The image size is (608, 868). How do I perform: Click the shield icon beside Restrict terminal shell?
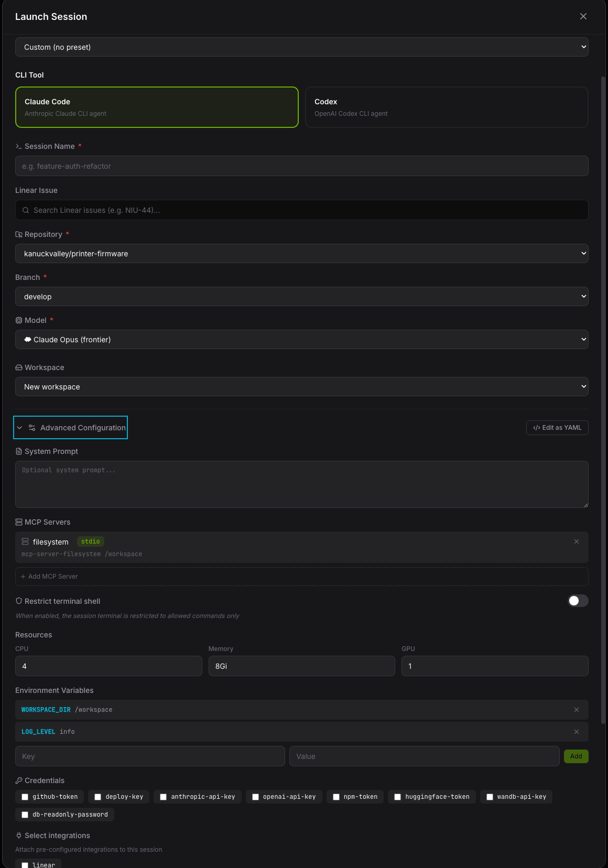click(19, 601)
